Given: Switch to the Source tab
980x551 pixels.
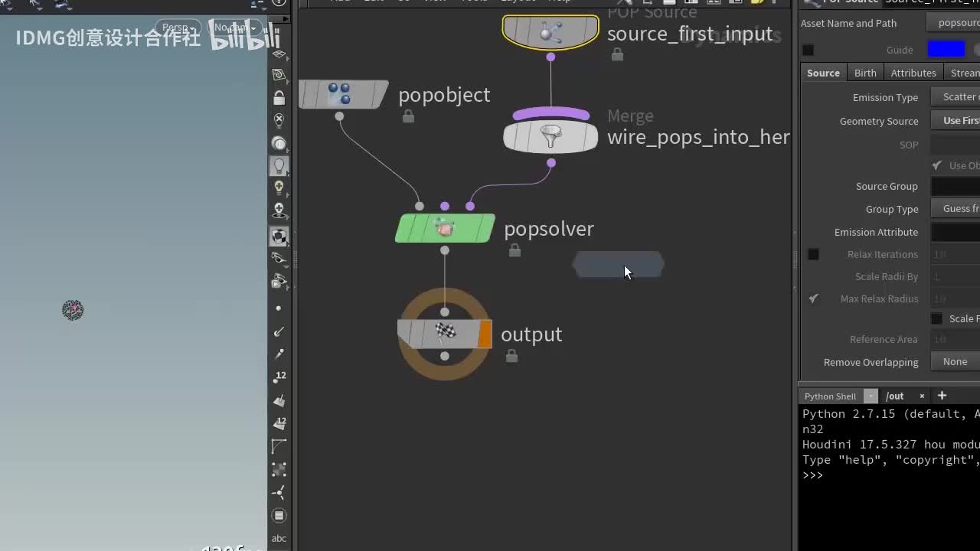Looking at the screenshot, I should point(823,73).
